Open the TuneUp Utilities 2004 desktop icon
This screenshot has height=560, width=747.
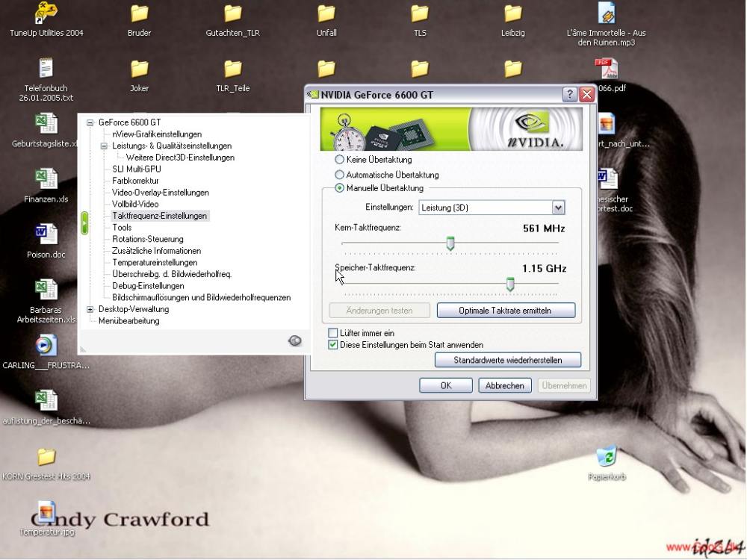(46, 13)
